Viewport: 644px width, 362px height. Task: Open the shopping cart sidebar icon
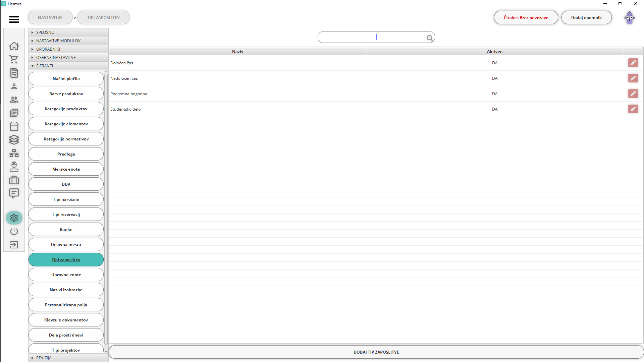click(x=14, y=59)
